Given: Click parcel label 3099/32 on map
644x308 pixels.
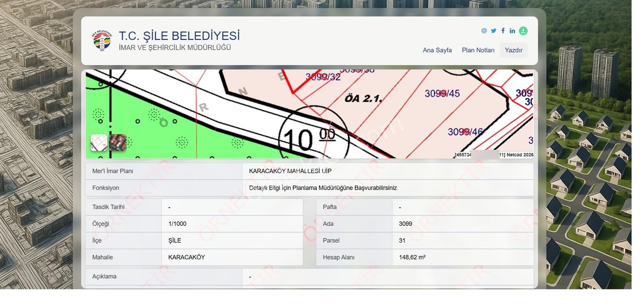Looking at the screenshot, I should tap(323, 76).
